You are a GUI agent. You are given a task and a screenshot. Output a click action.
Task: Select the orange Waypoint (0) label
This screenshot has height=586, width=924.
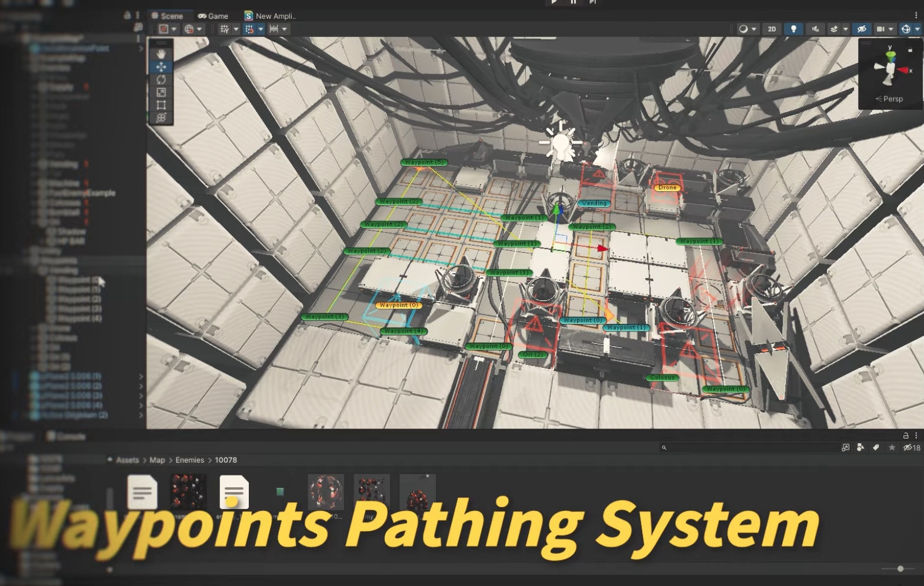[398, 305]
